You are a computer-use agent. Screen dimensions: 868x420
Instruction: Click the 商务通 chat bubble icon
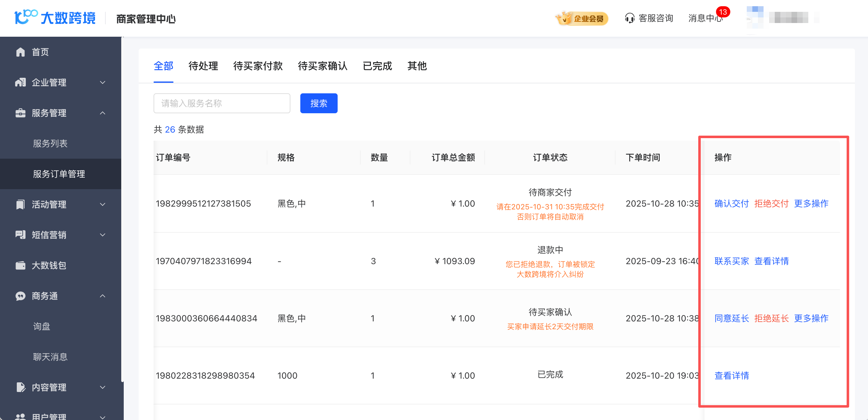(20, 296)
